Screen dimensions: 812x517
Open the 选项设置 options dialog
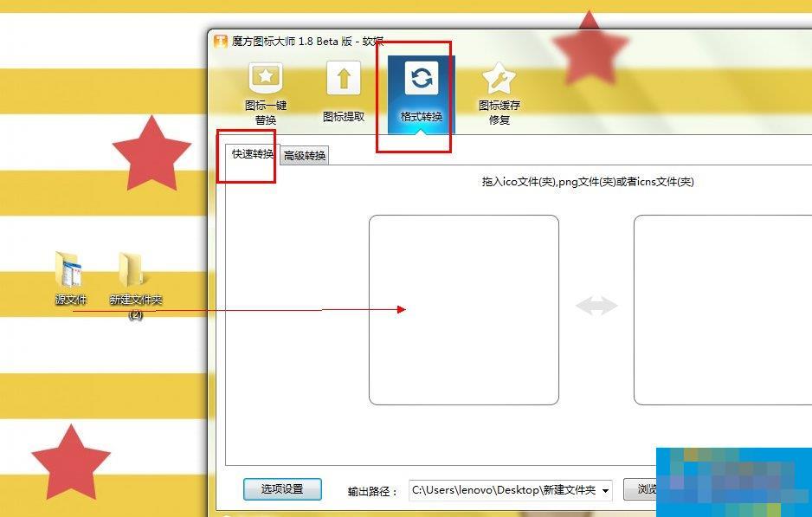click(x=282, y=488)
